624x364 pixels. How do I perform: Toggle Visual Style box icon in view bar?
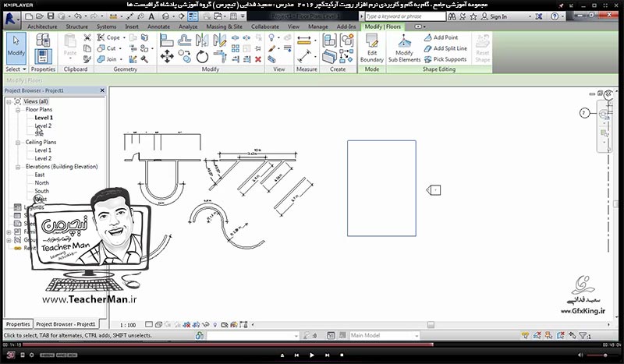click(158, 324)
